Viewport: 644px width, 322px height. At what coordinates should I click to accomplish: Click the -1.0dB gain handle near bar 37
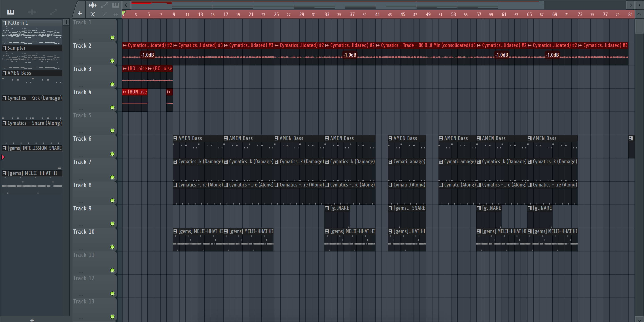[350, 55]
